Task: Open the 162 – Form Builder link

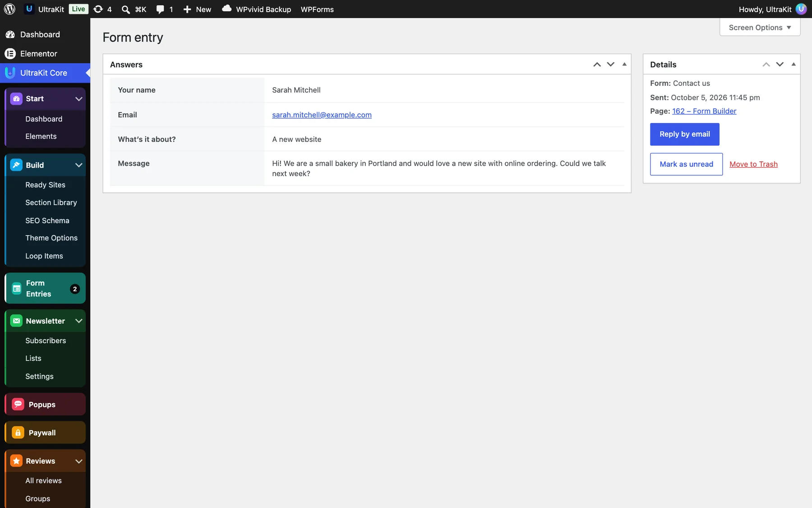Action: tap(704, 111)
